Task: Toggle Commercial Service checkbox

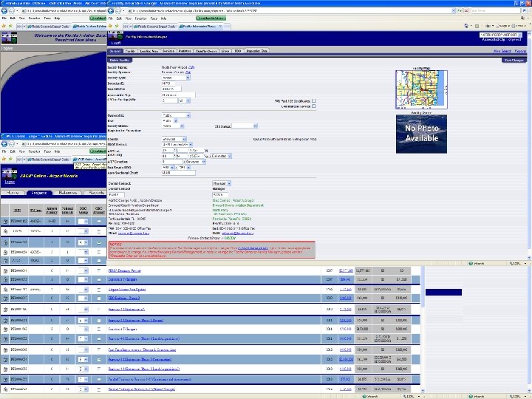Action: pyautogui.click(x=313, y=106)
